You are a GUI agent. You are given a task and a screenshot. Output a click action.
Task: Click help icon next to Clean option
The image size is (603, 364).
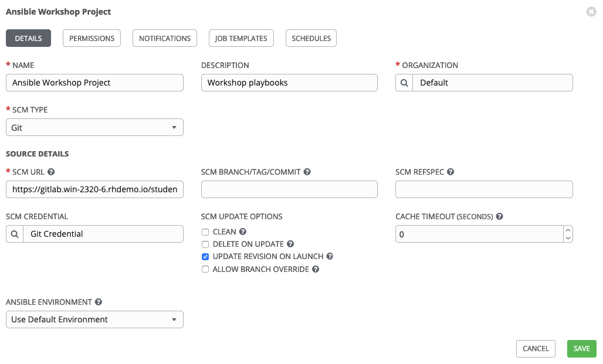[x=243, y=232]
